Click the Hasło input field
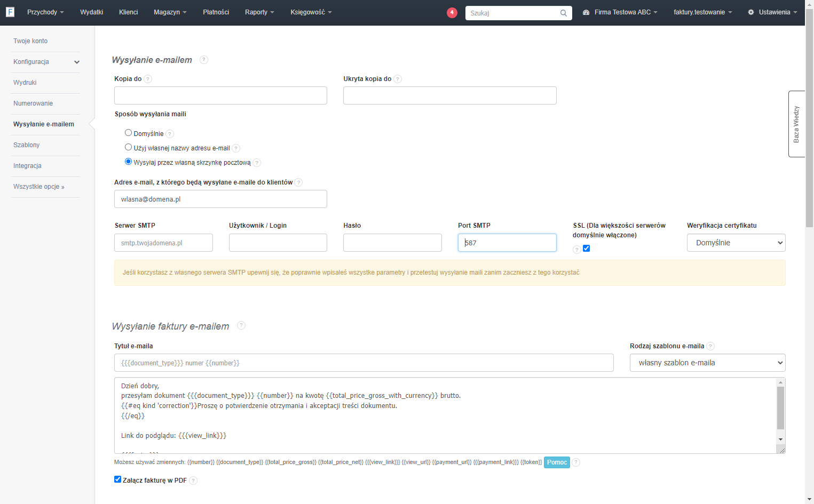Viewport: 814px width, 504px height. [x=392, y=243]
